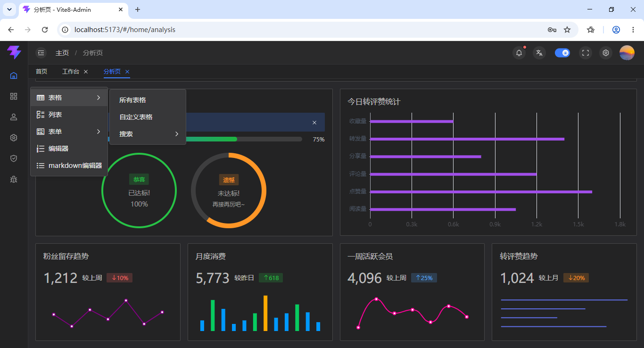The width and height of the screenshot is (644, 348).
Task: Click the home icon in sidebar
Action: (x=14, y=75)
